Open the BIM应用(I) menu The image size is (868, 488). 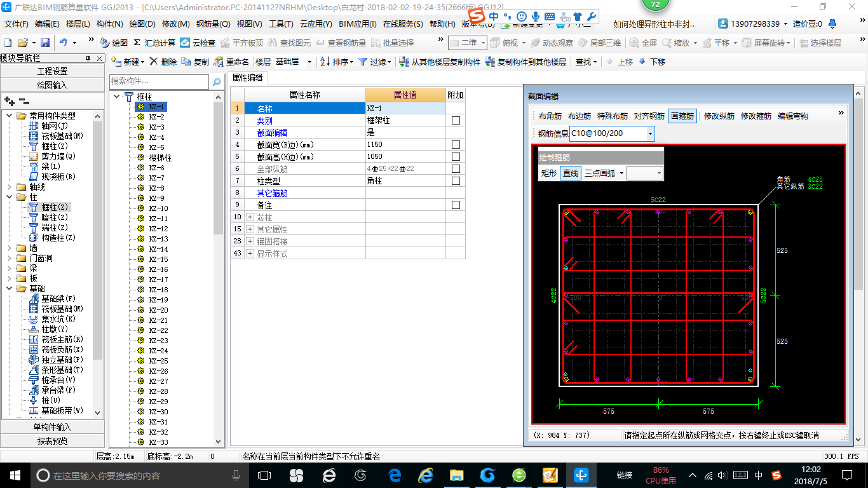[358, 24]
